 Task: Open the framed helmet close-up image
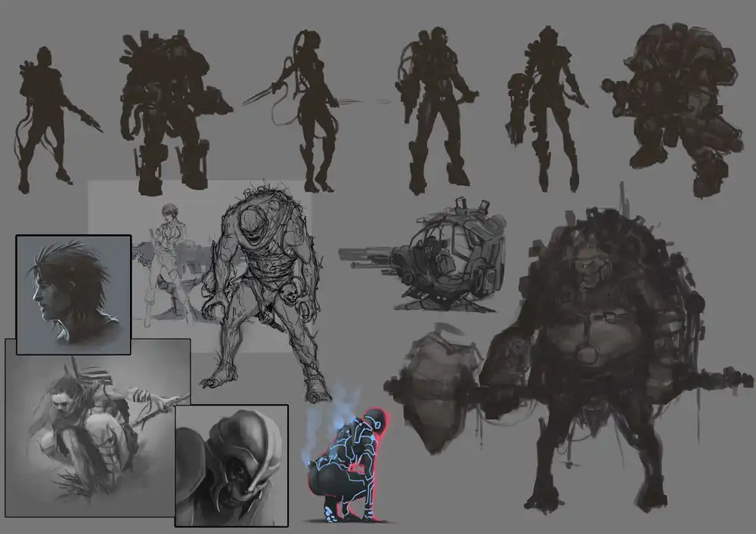pos(231,465)
